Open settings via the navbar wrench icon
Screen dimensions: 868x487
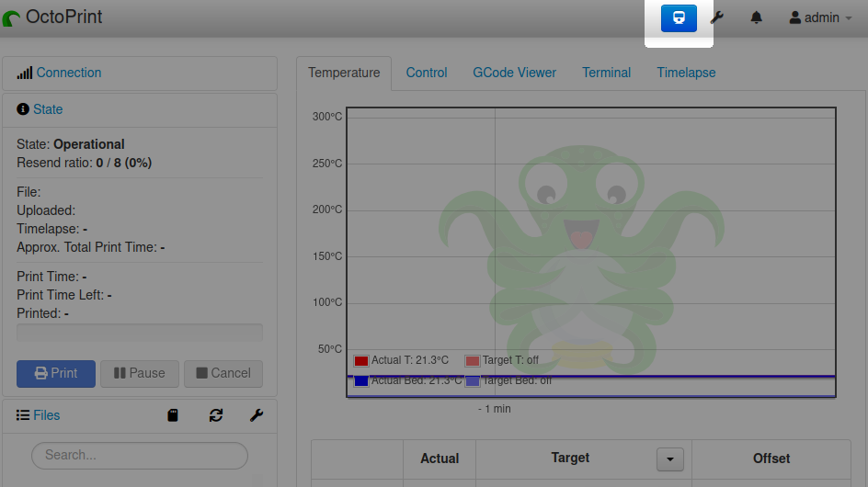717,17
